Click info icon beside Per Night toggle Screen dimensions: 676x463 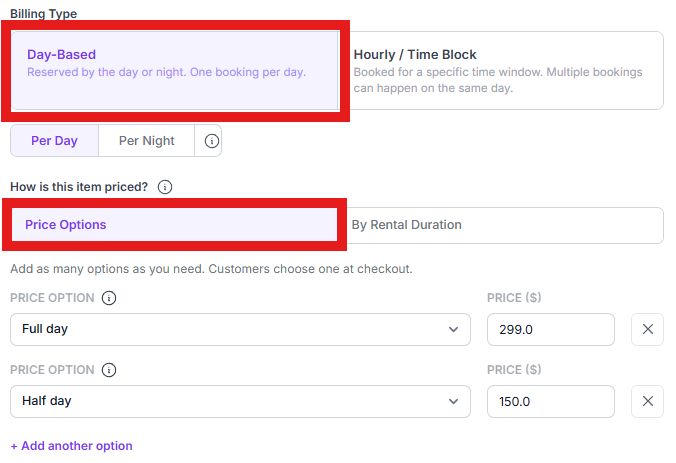click(211, 141)
